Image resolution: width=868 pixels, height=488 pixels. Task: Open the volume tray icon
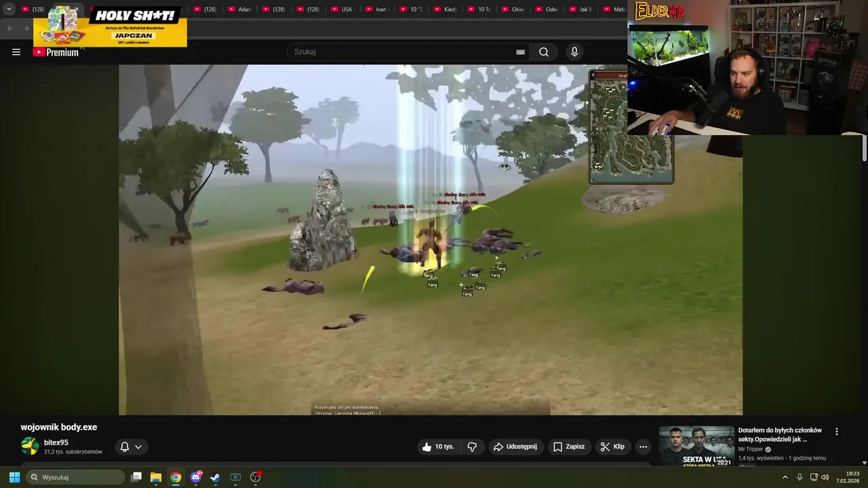[825, 477]
